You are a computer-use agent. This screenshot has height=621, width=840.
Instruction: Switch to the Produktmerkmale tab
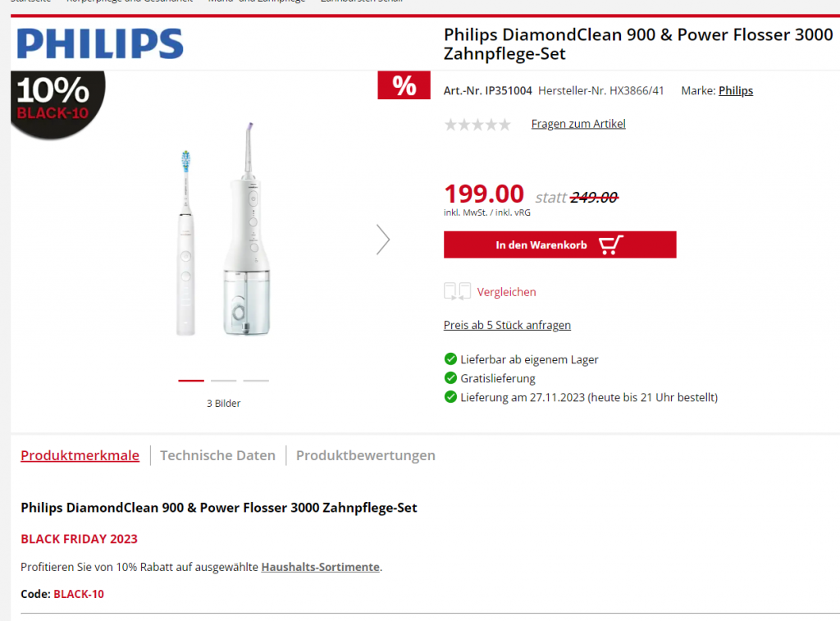[80, 455]
